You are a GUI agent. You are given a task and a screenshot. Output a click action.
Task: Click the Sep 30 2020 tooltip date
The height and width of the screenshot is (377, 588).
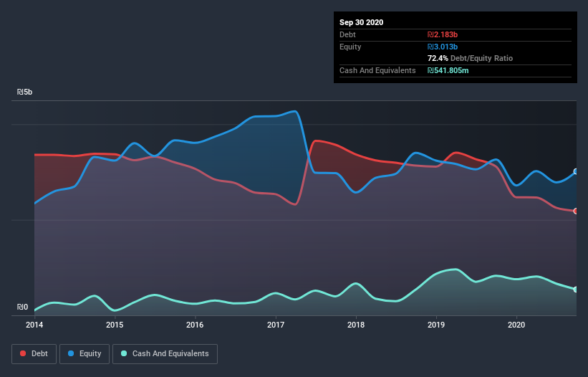361,22
